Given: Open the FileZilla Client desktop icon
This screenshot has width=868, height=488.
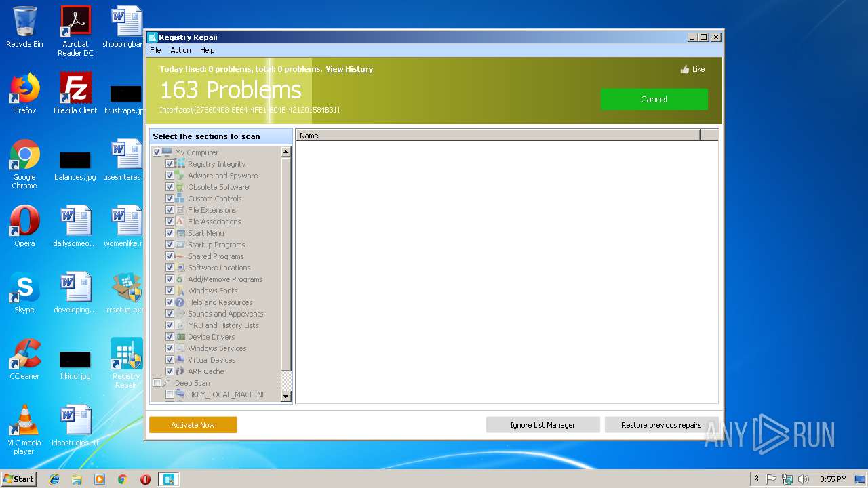Looking at the screenshot, I should coord(75,94).
